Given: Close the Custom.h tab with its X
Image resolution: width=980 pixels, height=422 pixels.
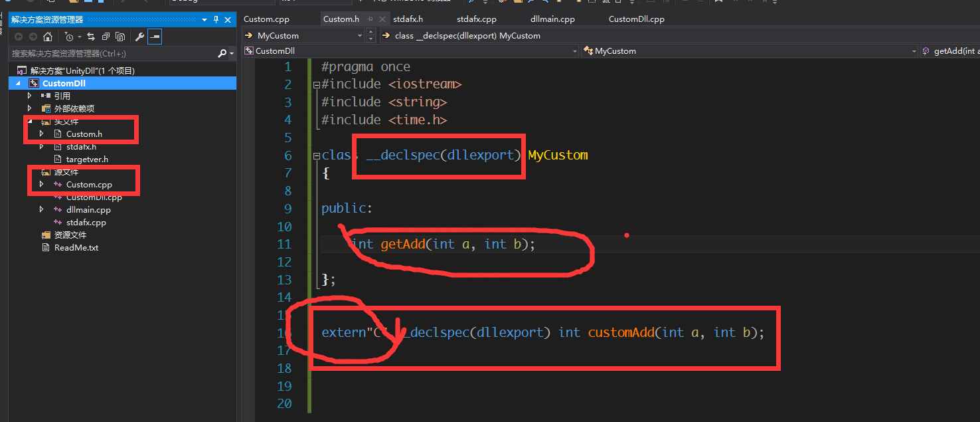Looking at the screenshot, I should 382,19.
